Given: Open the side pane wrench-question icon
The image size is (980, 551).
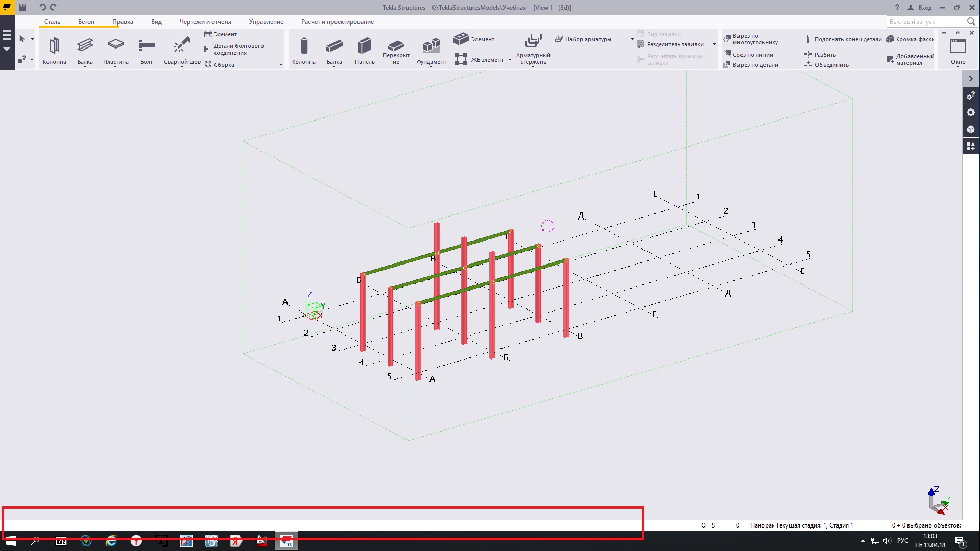Looking at the screenshot, I should (971, 95).
